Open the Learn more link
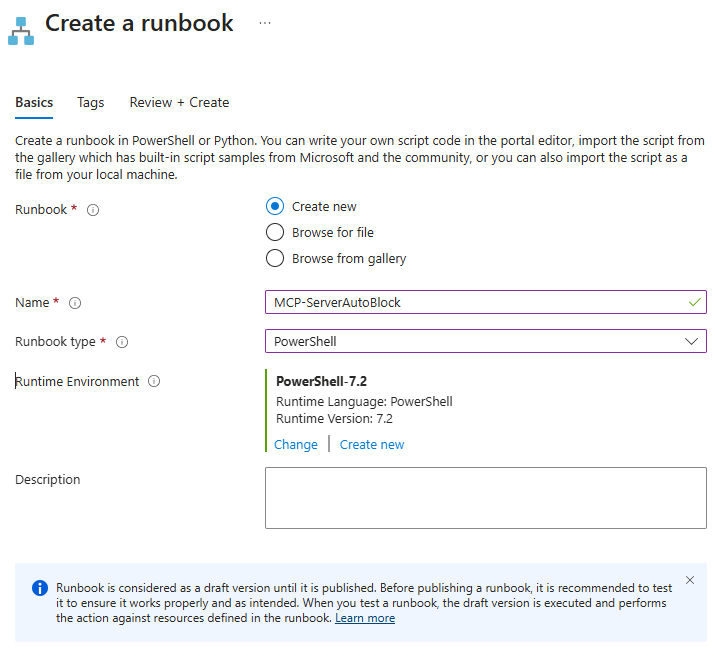The height and width of the screenshot is (658, 715). pyautogui.click(x=365, y=618)
